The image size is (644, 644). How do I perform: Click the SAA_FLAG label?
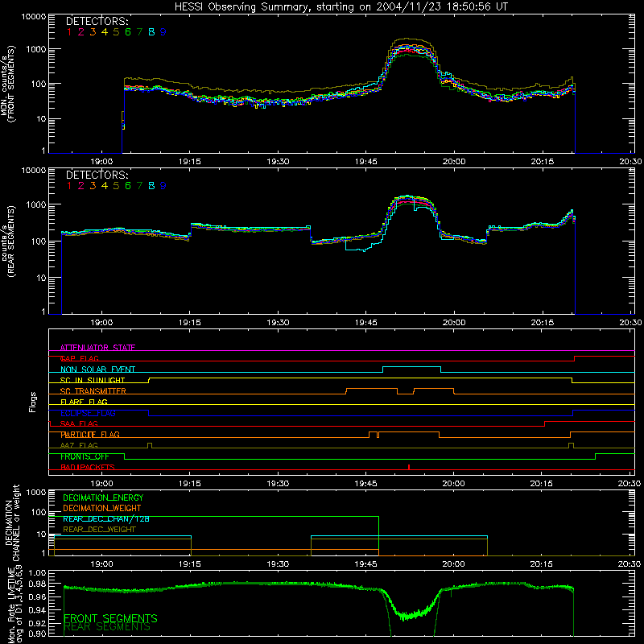tap(79, 423)
